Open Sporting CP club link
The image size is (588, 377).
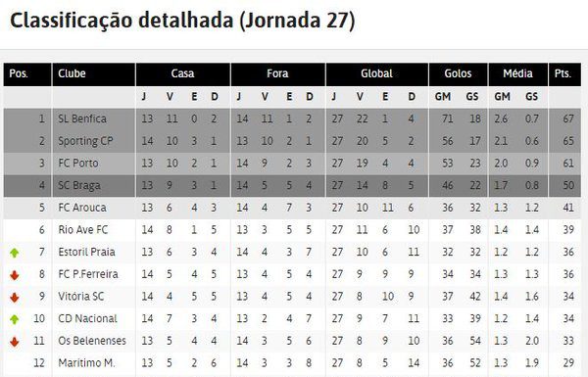pyautogui.click(x=85, y=141)
